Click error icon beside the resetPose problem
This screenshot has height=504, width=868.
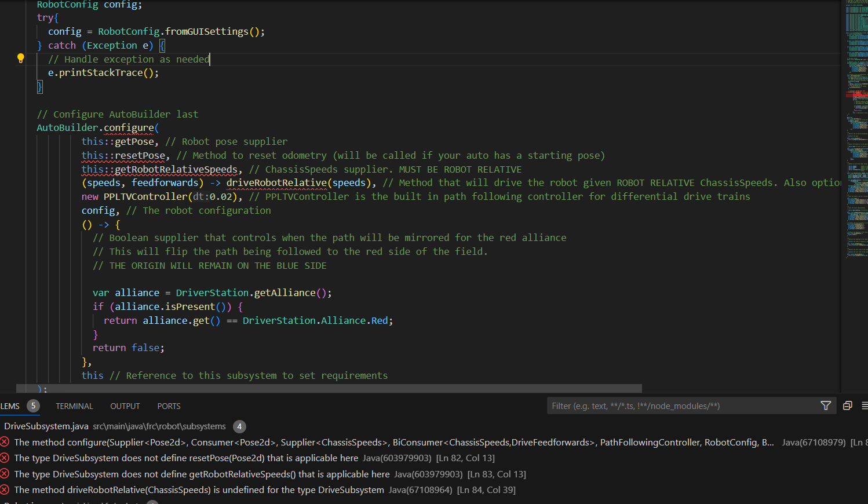tap(5, 458)
